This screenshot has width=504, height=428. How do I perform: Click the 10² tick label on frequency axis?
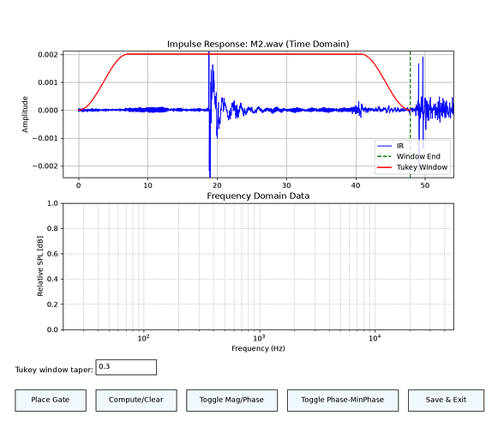(143, 338)
